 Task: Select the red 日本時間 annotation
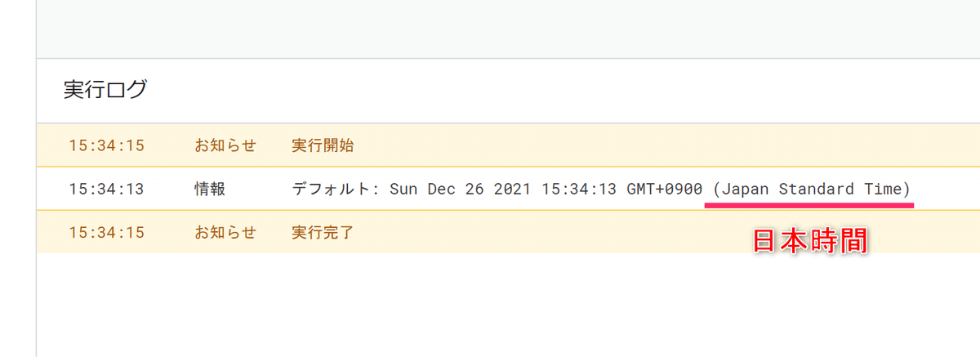pyautogui.click(x=809, y=241)
